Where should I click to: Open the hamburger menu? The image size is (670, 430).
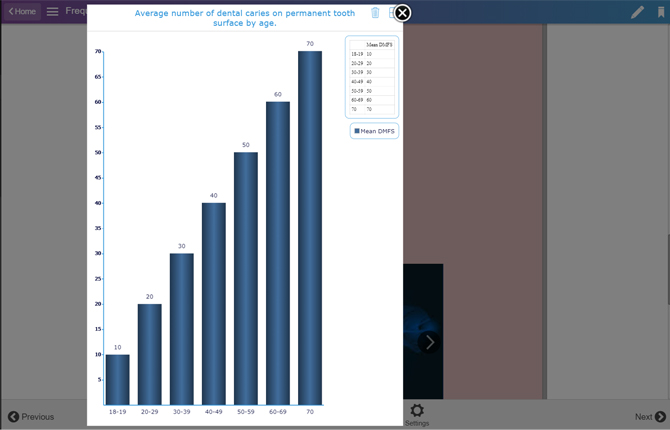[52, 12]
